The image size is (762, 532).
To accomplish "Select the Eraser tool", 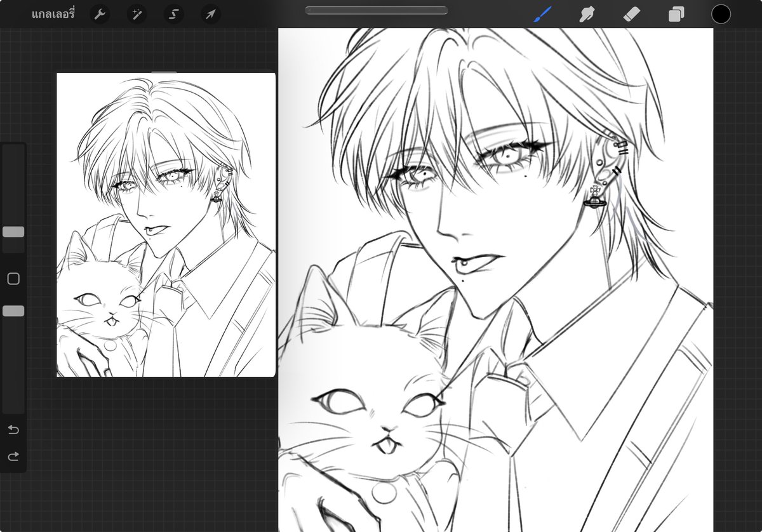I will tap(632, 14).
